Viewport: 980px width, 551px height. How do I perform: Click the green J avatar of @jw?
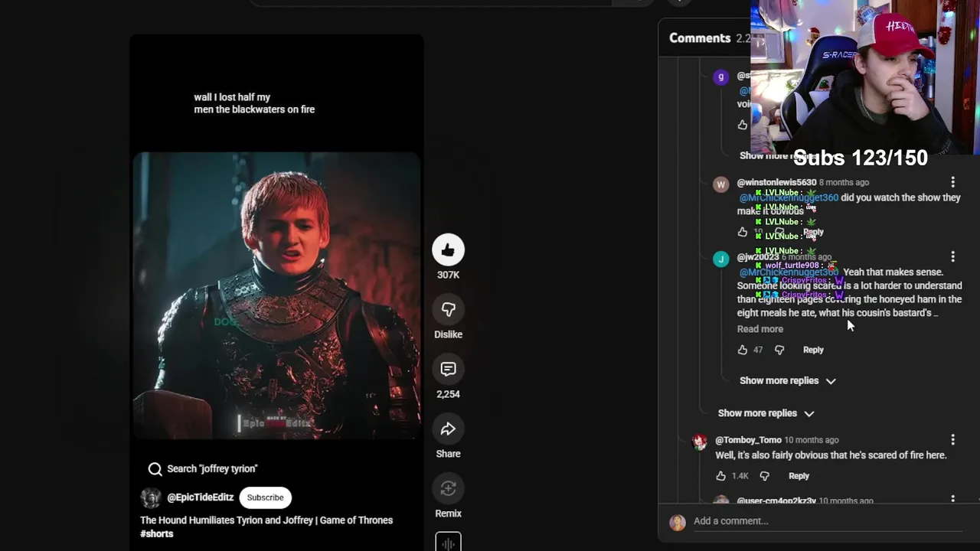(720, 259)
